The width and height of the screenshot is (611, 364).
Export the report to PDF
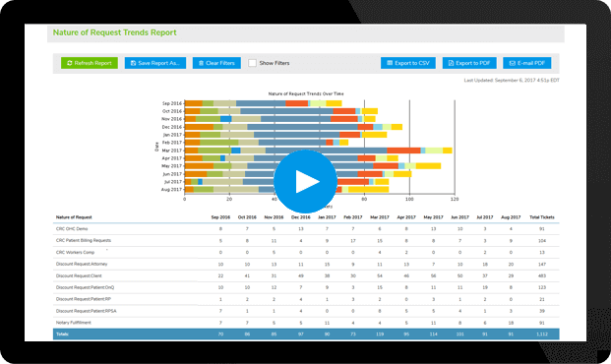click(x=469, y=63)
